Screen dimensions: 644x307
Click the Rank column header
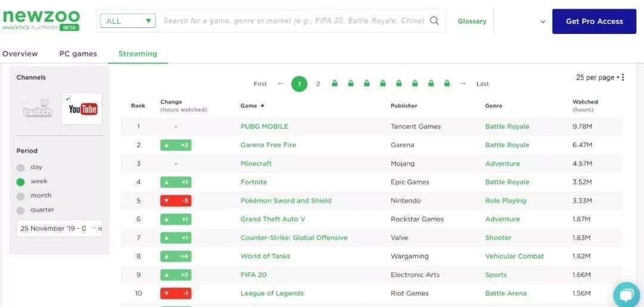[138, 106]
